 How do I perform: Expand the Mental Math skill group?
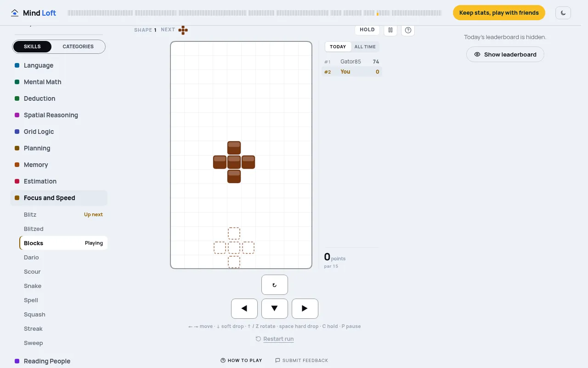tap(59, 82)
